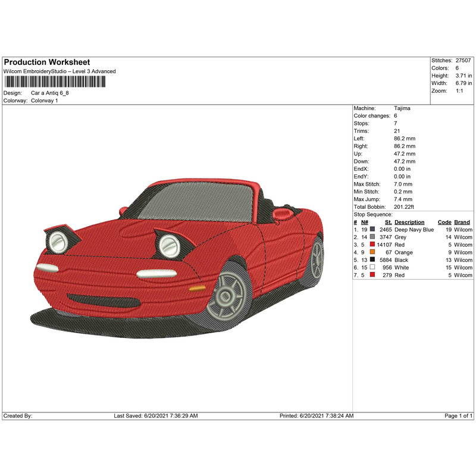This screenshot has width=476, height=476.
Task: Click the Orange thread color swatch
Action: 372,252
